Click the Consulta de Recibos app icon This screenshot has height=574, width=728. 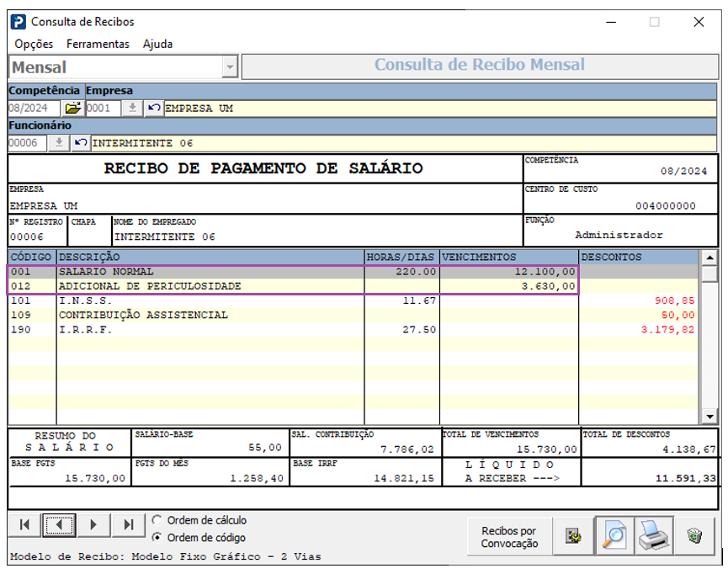19,22
